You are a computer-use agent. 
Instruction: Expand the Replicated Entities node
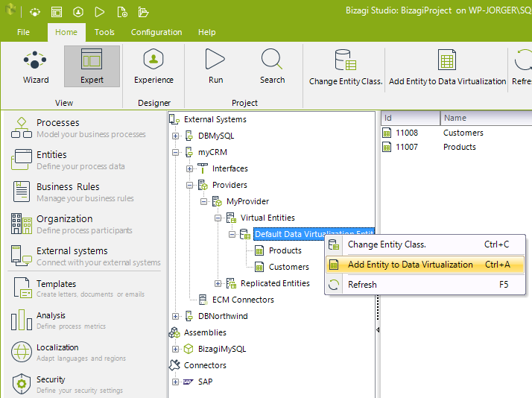coord(218,283)
